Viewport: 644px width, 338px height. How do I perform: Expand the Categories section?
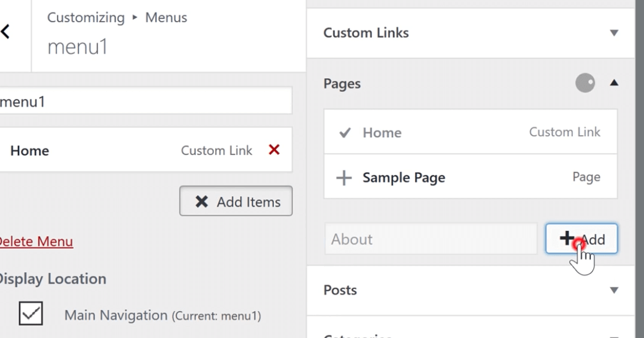(x=614, y=336)
